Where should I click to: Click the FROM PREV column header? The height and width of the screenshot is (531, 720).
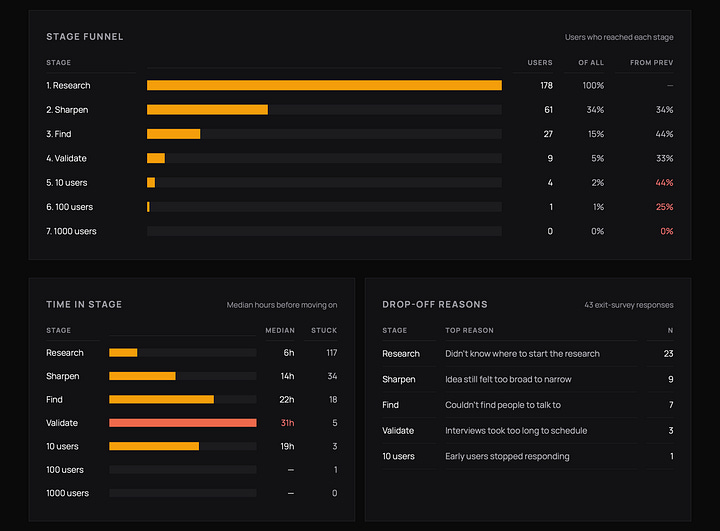pyautogui.click(x=652, y=62)
